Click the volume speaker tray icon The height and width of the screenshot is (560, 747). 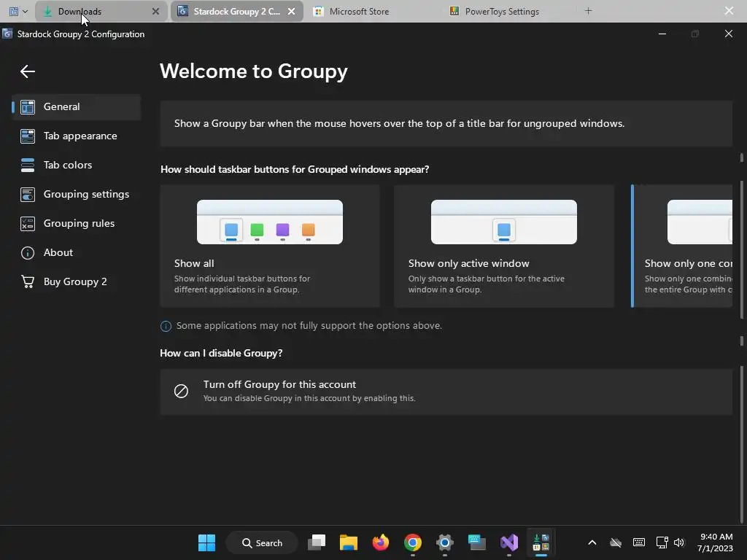pos(679,542)
